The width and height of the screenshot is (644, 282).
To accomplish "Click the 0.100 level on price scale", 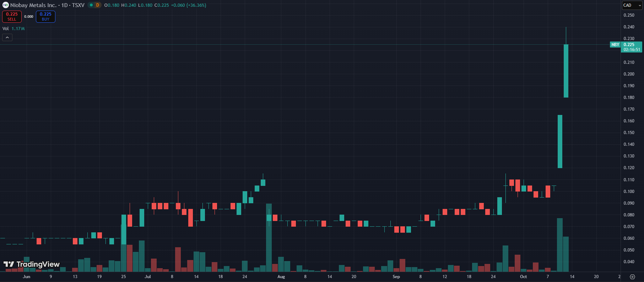I will click(629, 192).
